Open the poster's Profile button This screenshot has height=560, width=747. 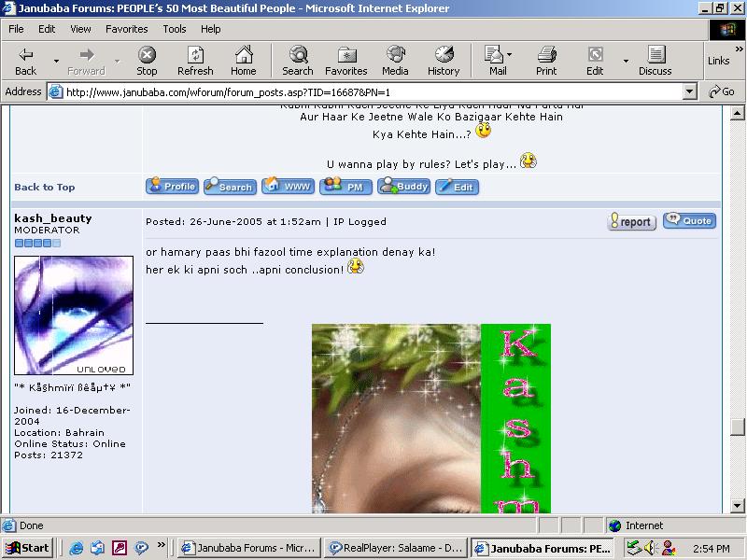(x=172, y=186)
